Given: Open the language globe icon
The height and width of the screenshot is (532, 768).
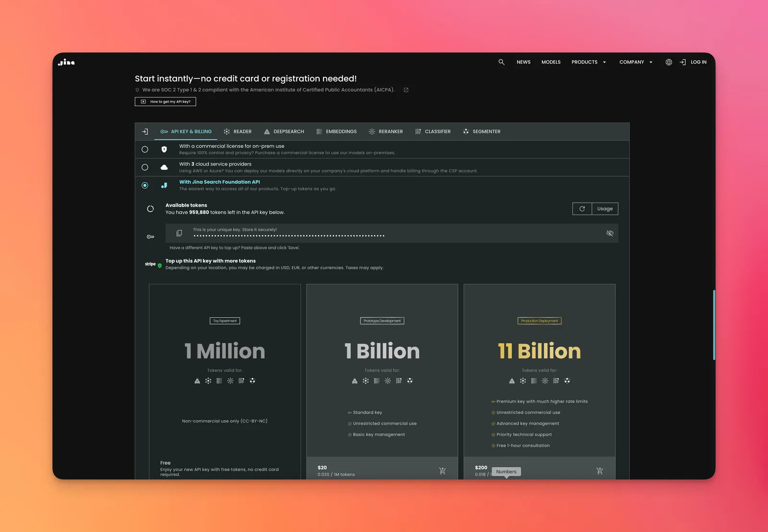Looking at the screenshot, I should coord(669,62).
